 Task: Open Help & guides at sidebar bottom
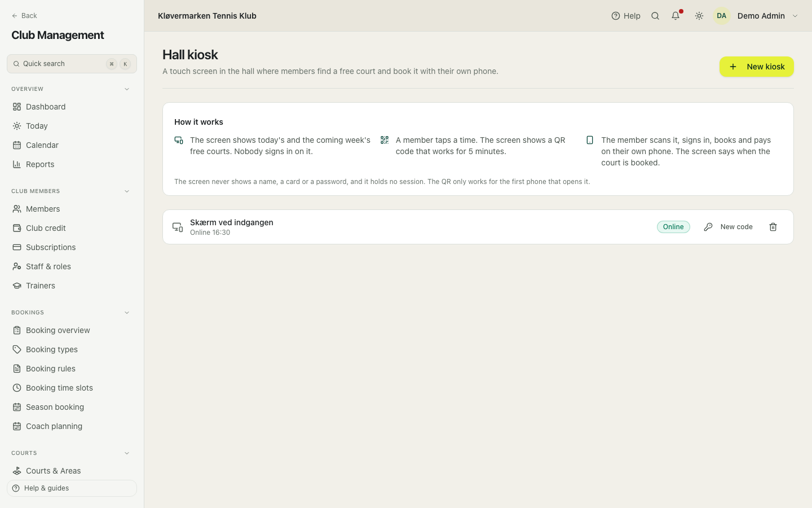(x=72, y=488)
